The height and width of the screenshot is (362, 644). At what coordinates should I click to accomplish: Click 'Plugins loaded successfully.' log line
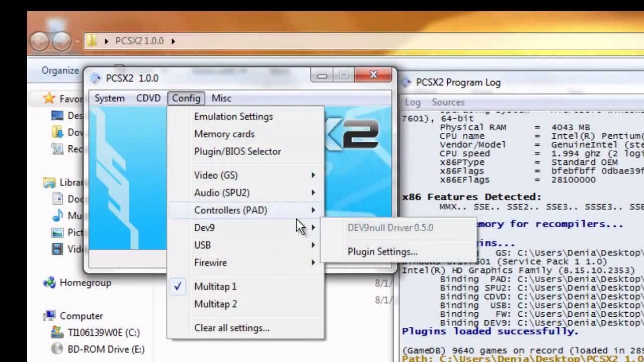pyautogui.click(x=490, y=331)
